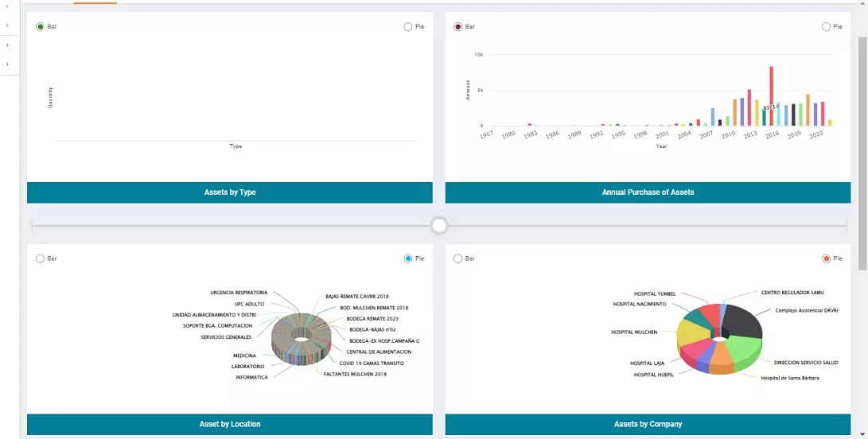Select Bar radio in Annual Purchase chart
This screenshot has height=439, width=868.
click(457, 27)
